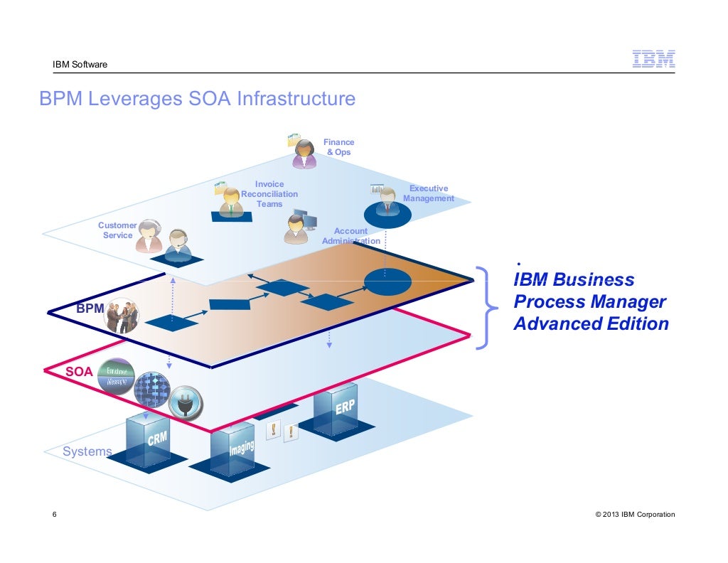Click the 'Account Administration' label
This screenshot has height=563, width=728.
coord(351,236)
